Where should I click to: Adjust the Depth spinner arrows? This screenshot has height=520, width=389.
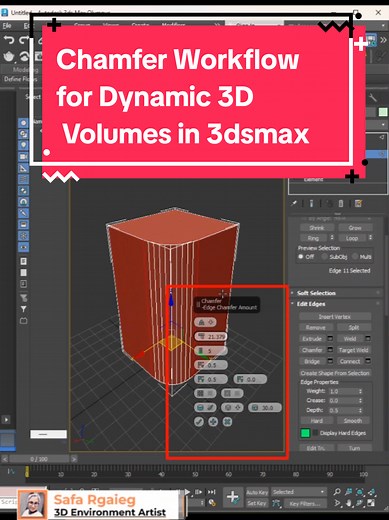pyautogui.click(x=360, y=410)
